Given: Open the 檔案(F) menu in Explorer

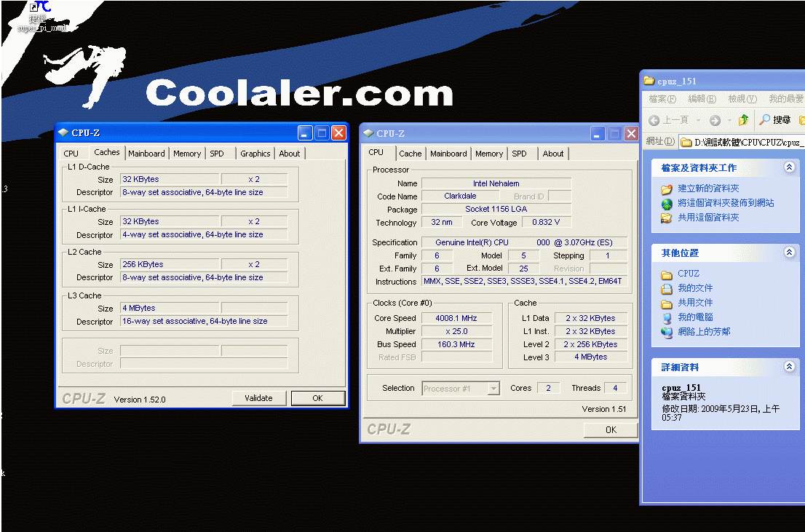Looking at the screenshot, I should coord(662,98).
